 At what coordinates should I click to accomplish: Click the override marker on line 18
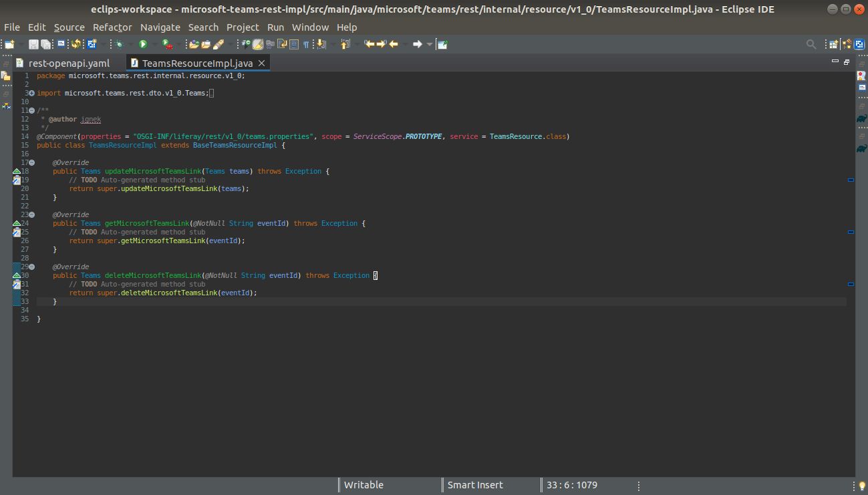[x=17, y=172]
